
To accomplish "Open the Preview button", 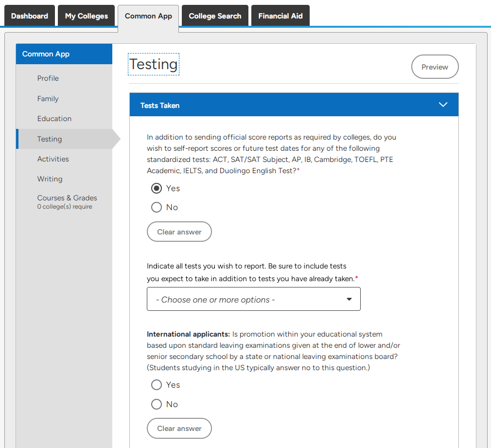I will 435,67.
